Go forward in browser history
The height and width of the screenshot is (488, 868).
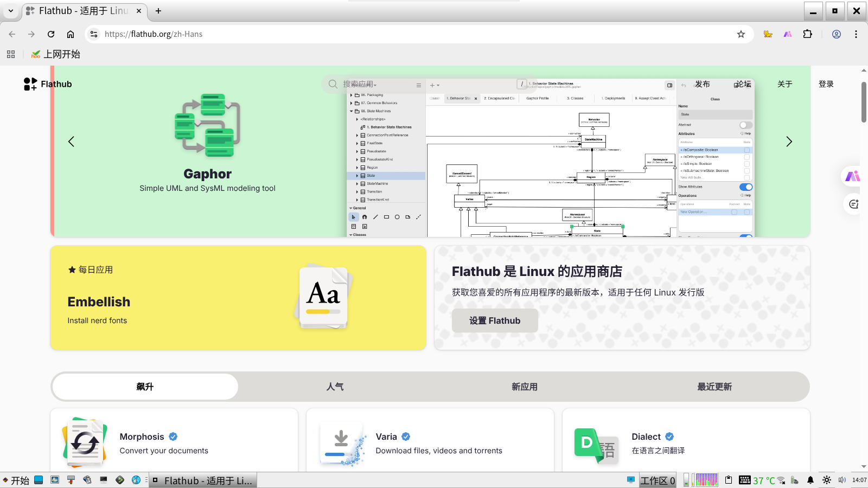31,34
